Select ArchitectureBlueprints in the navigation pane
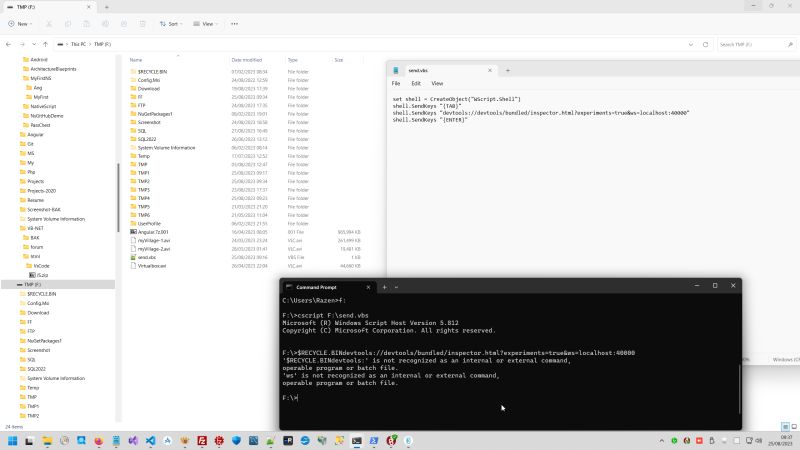Screen dimensions: 800x450 (53, 69)
